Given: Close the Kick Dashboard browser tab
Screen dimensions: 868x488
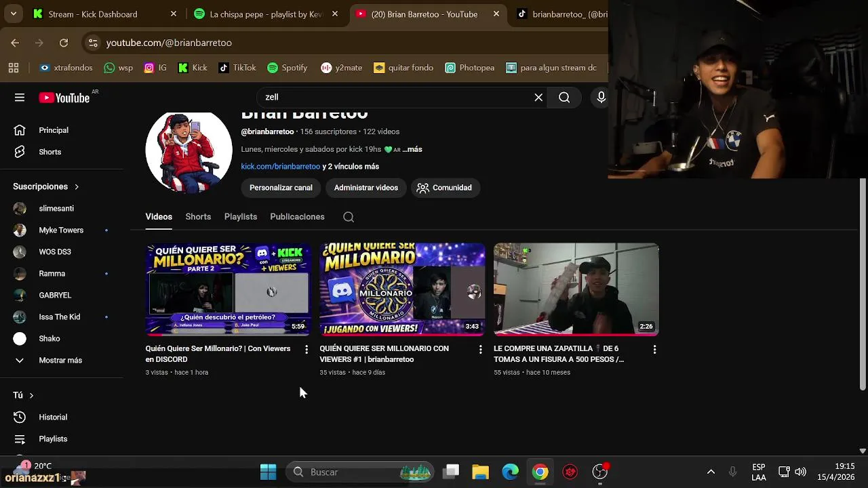Looking at the screenshot, I should click(174, 14).
